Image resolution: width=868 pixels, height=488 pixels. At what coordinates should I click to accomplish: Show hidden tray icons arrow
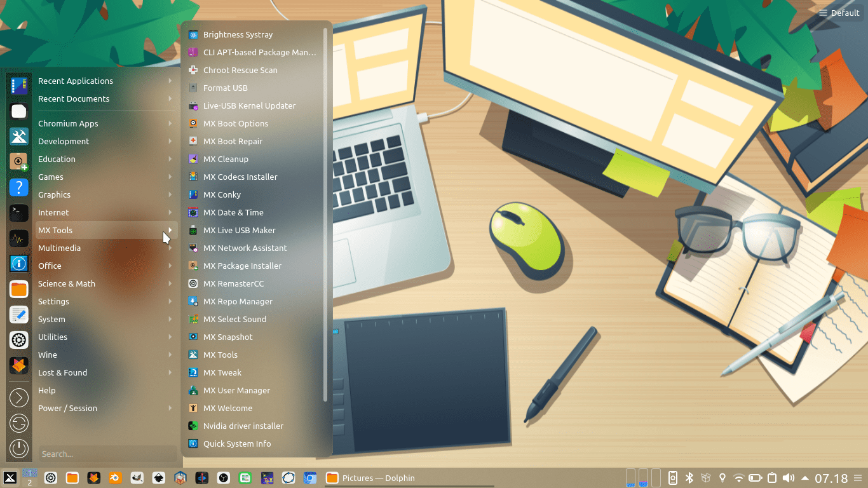click(805, 478)
